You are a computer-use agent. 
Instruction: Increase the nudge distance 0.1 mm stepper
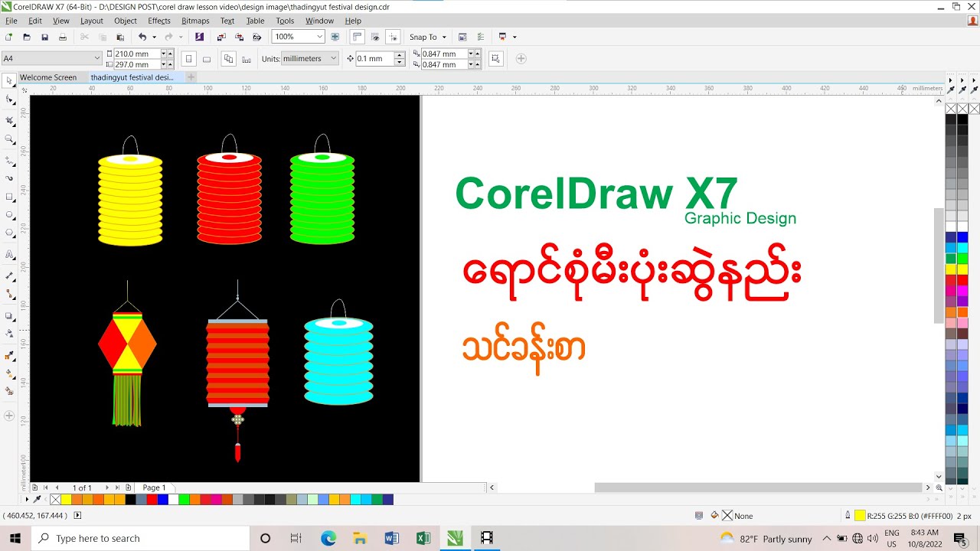click(x=399, y=55)
